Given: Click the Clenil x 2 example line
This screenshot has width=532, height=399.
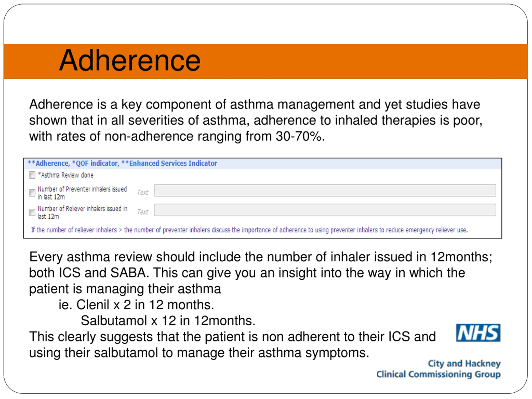Looking at the screenshot, I should (136, 305).
